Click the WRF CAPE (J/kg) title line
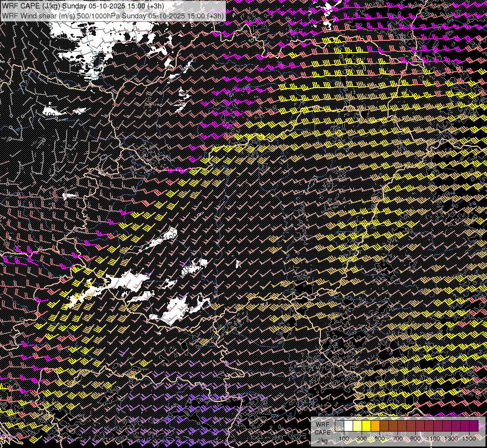Viewport: 487px width, 448px height. pos(83,5)
